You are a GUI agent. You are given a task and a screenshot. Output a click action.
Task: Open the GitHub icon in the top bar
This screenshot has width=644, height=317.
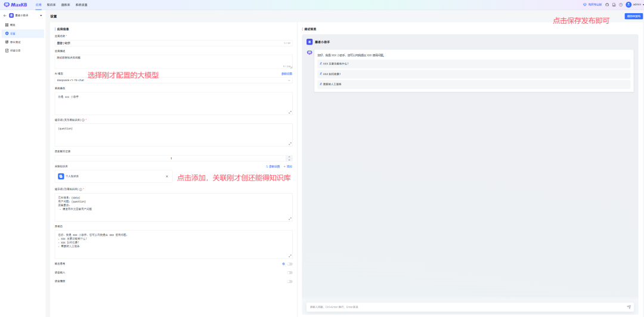607,5
